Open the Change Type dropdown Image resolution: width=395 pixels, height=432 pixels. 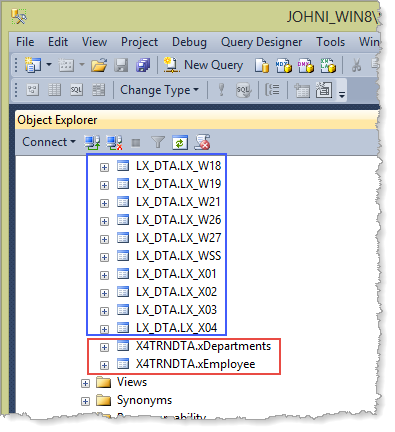(x=159, y=90)
